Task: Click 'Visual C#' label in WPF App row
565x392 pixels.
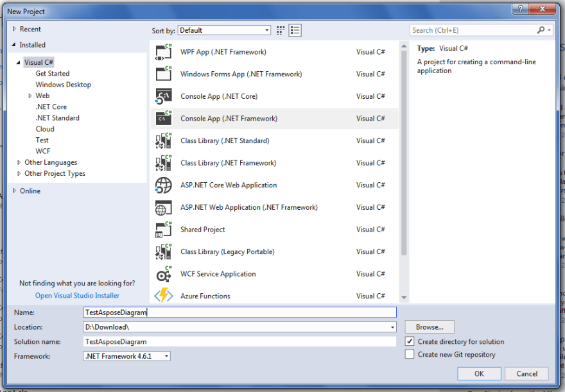Action: (x=371, y=52)
